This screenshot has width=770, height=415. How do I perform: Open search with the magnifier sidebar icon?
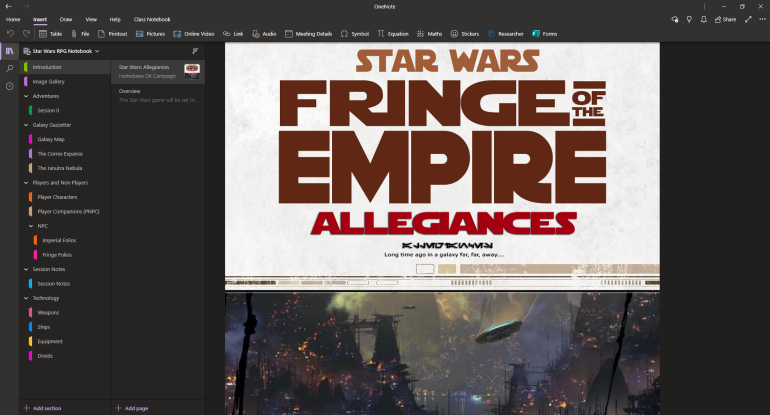pos(10,68)
